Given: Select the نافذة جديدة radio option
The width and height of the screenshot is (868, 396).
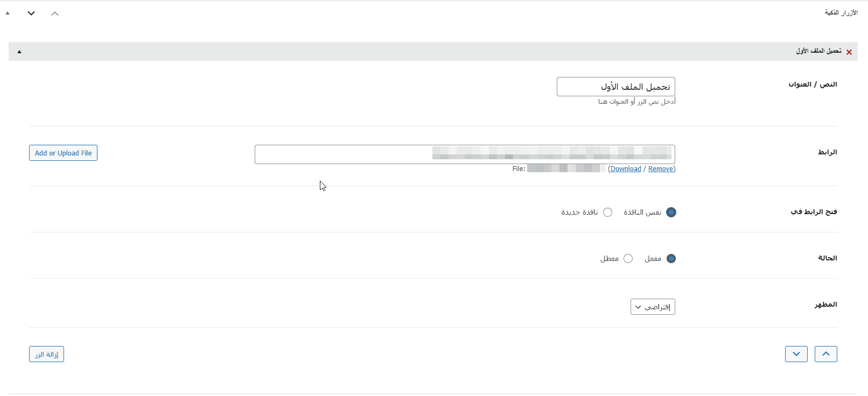Looking at the screenshot, I should [x=608, y=212].
